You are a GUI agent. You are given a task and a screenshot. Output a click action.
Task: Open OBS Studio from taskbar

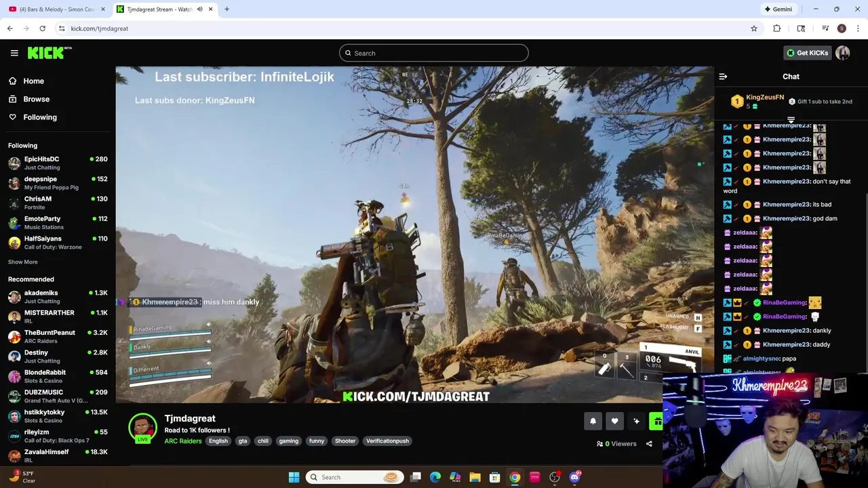tap(555, 477)
